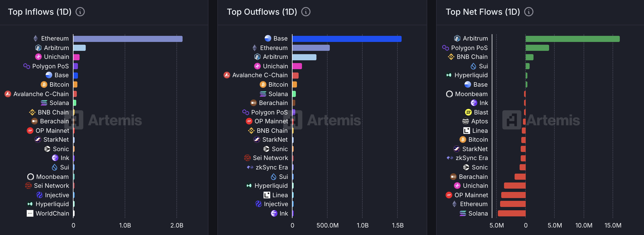Viewport: 644px width, 235px height.
Task: Click the StarkNet logo in Top Net Flows
Action: click(457, 149)
